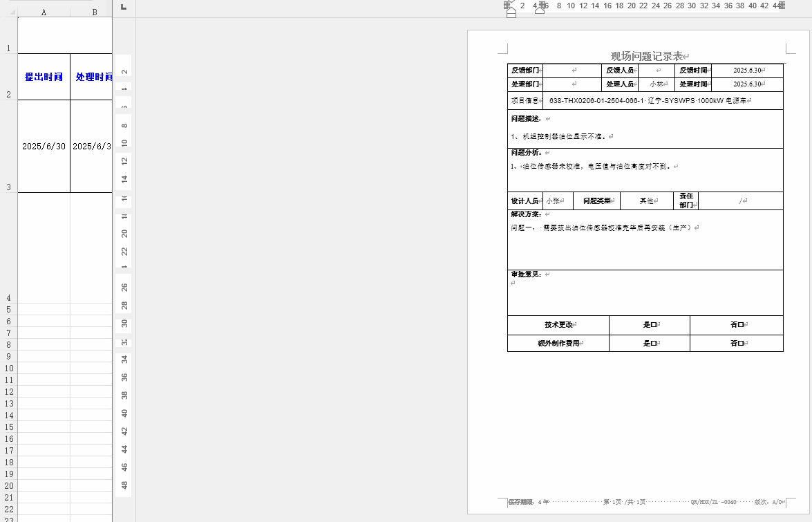This screenshot has width=812, height=522.
Task: Select column A header
Action: [44, 12]
